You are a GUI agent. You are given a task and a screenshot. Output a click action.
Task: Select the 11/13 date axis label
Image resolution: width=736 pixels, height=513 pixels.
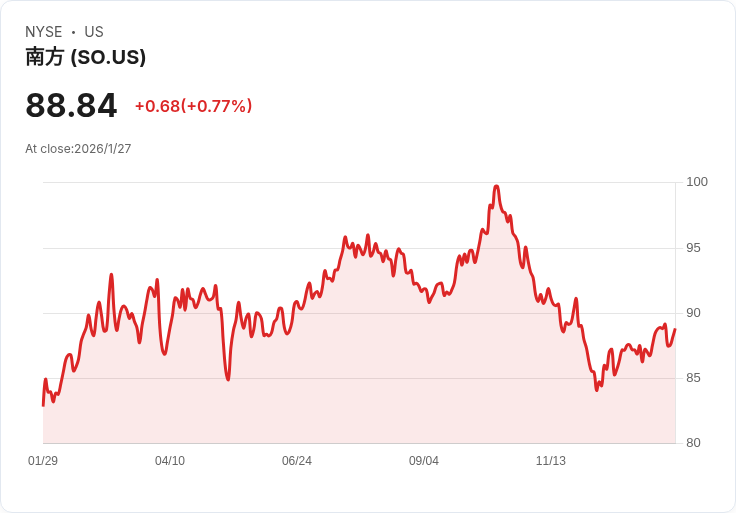tap(551, 461)
